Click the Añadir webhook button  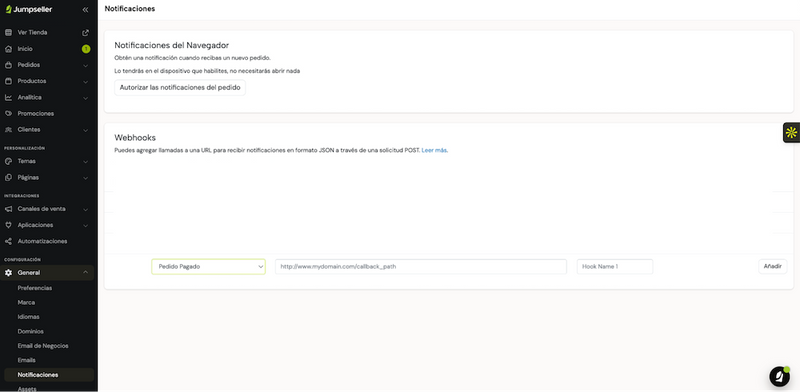pyautogui.click(x=772, y=266)
